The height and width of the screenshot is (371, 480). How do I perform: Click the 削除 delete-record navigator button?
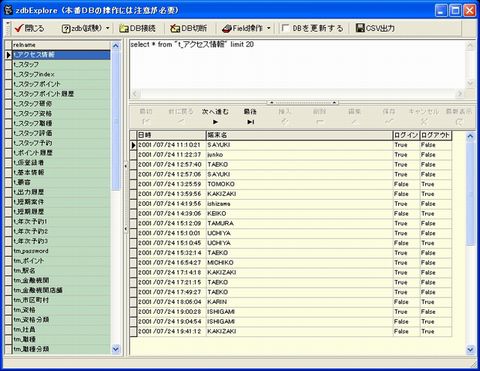(x=319, y=117)
